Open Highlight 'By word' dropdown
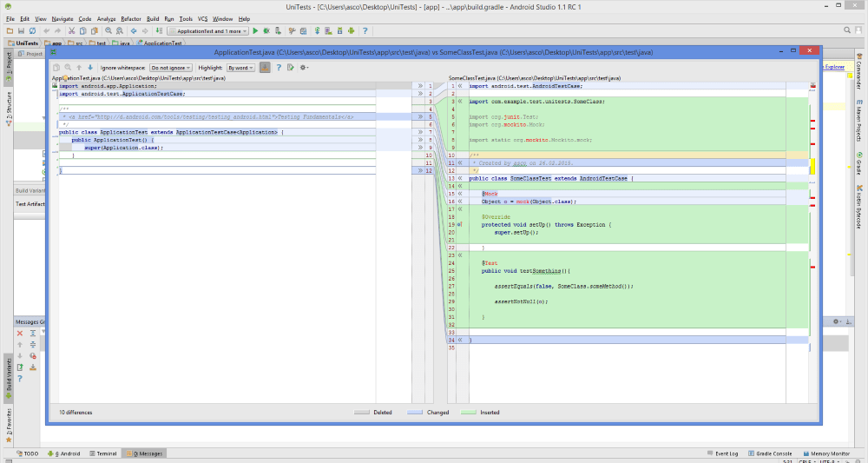The image size is (868, 463). (239, 67)
